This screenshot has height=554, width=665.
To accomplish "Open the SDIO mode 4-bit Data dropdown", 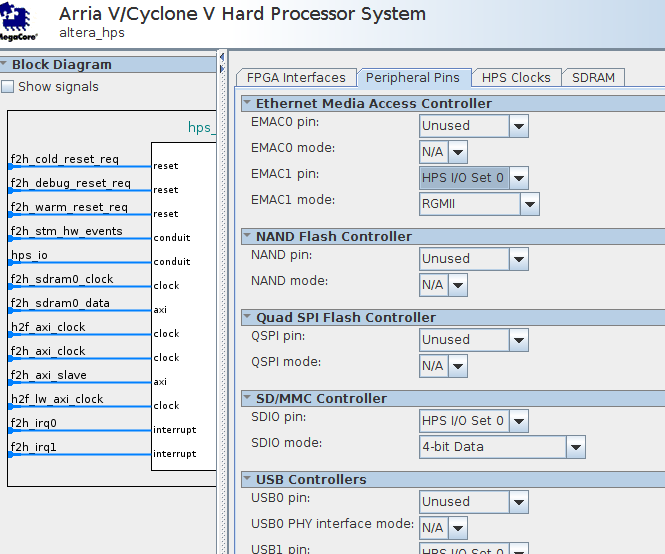I will (502, 447).
